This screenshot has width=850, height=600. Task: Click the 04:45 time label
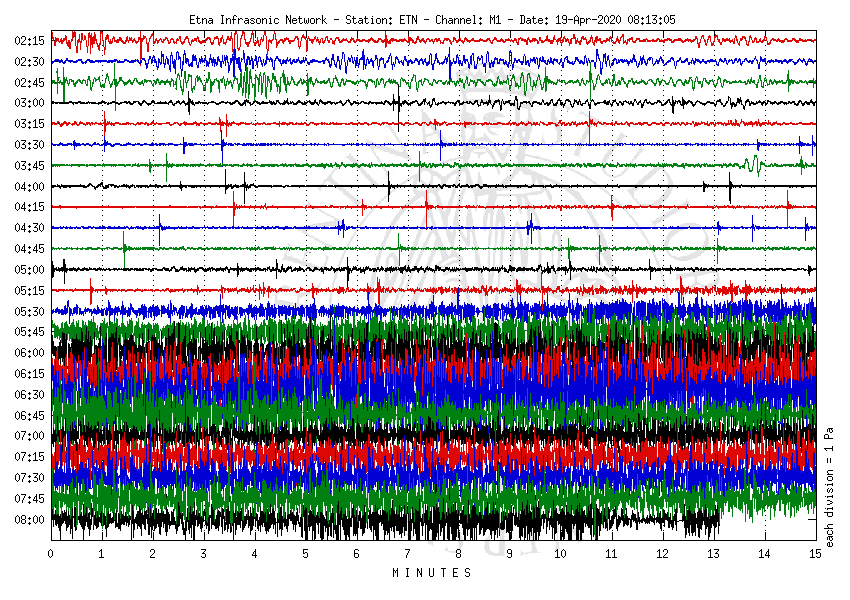pyautogui.click(x=29, y=249)
